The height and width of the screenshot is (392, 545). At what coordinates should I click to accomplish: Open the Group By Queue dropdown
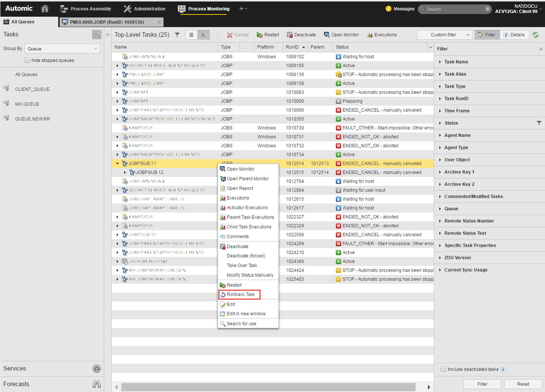(62, 49)
